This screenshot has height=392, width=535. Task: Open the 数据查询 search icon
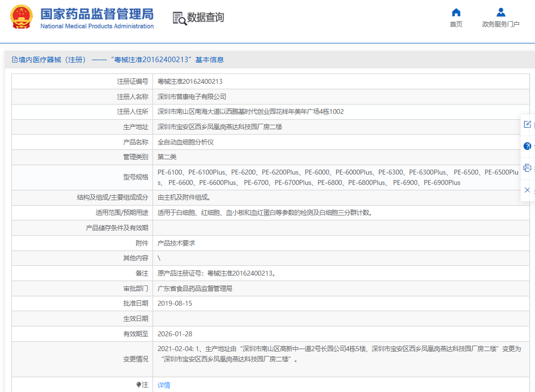click(180, 18)
